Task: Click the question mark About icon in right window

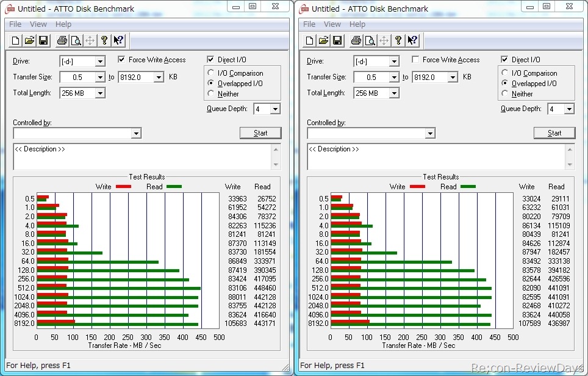Action: point(398,41)
